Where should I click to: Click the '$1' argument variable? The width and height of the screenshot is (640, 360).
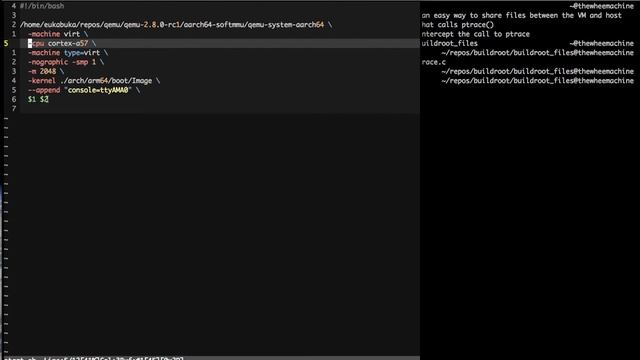32,100
